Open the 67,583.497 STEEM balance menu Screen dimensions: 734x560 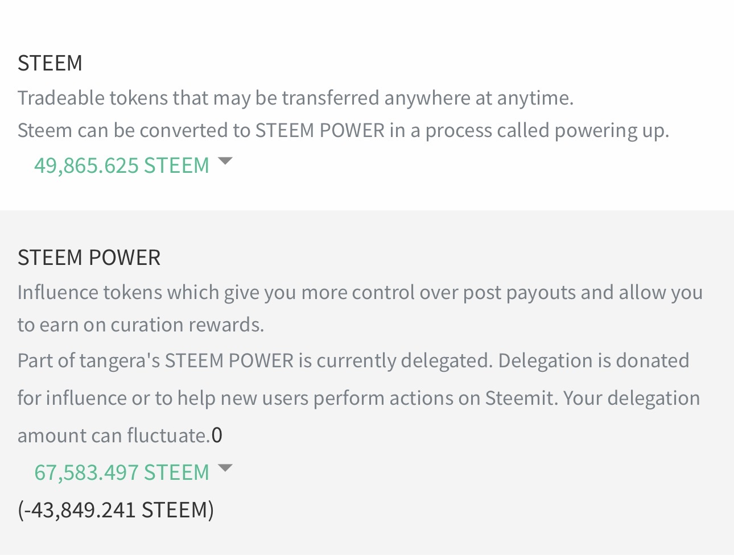122,472
